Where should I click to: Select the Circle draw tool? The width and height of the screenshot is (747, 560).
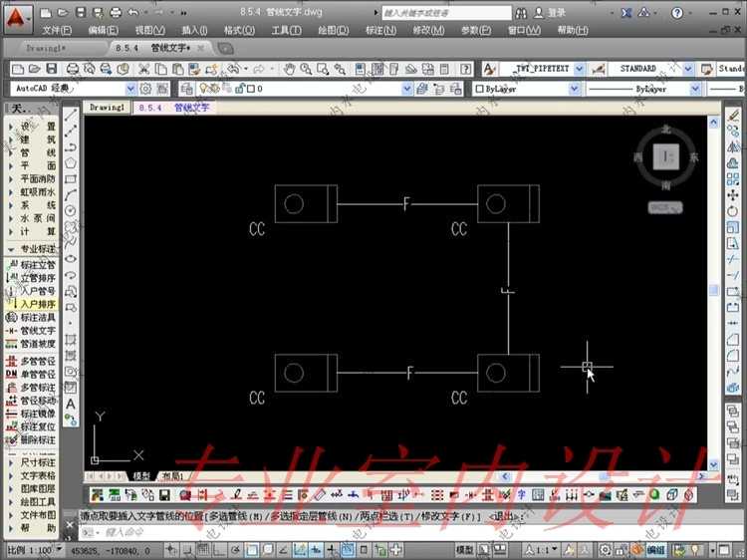71,211
